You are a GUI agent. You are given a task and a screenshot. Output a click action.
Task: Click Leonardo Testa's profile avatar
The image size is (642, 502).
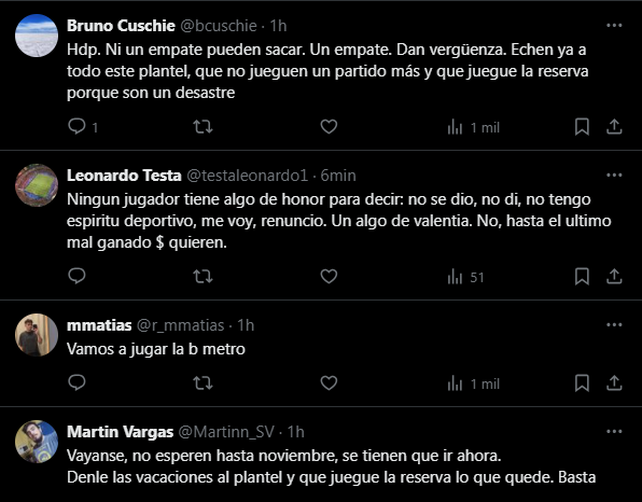click(x=37, y=185)
